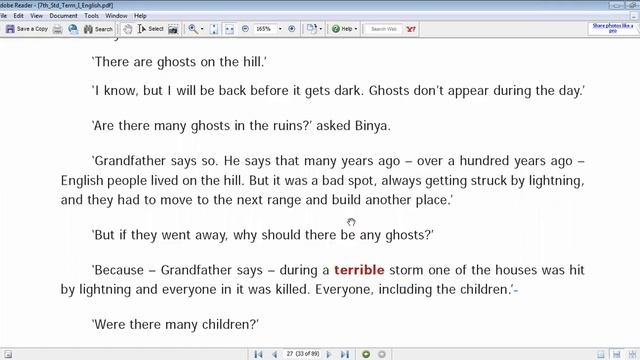Open the View menu
The height and width of the screenshot is (360, 640).
coord(36,16)
